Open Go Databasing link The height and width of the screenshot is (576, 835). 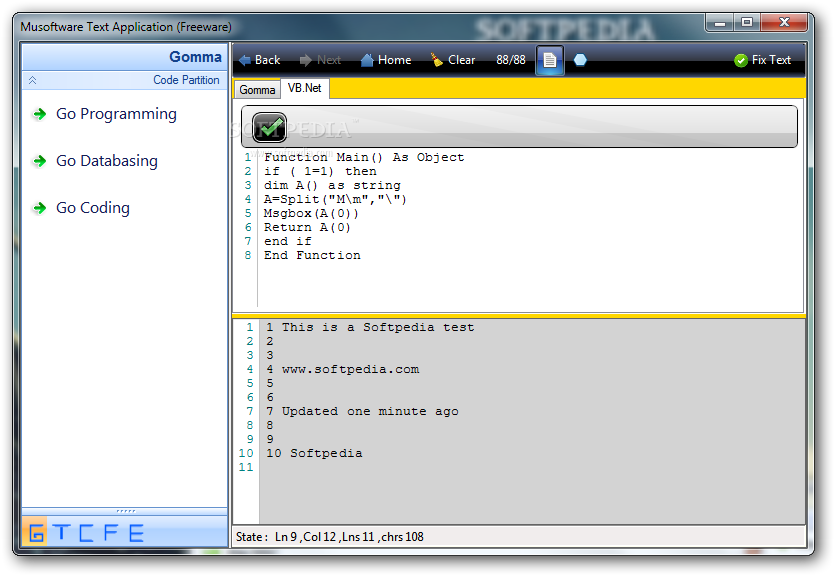point(107,161)
